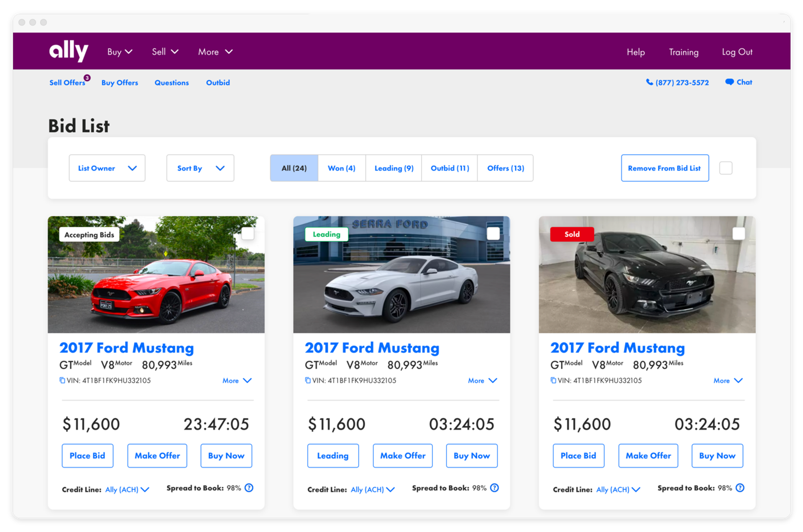803x532 pixels.
Task: Expand More details on Accepting Bids card
Action: pyautogui.click(x=237, y=381)
